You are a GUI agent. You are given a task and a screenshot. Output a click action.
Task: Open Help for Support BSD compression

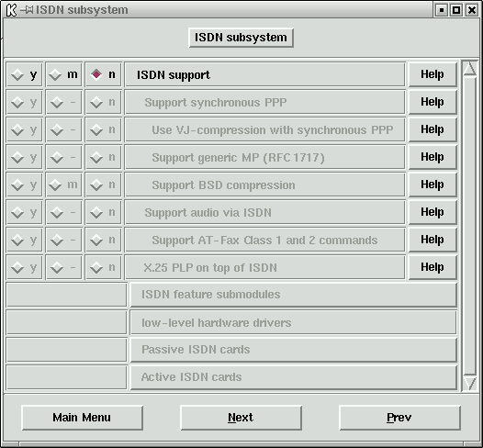pyautogui.click(x=432, y=185)
